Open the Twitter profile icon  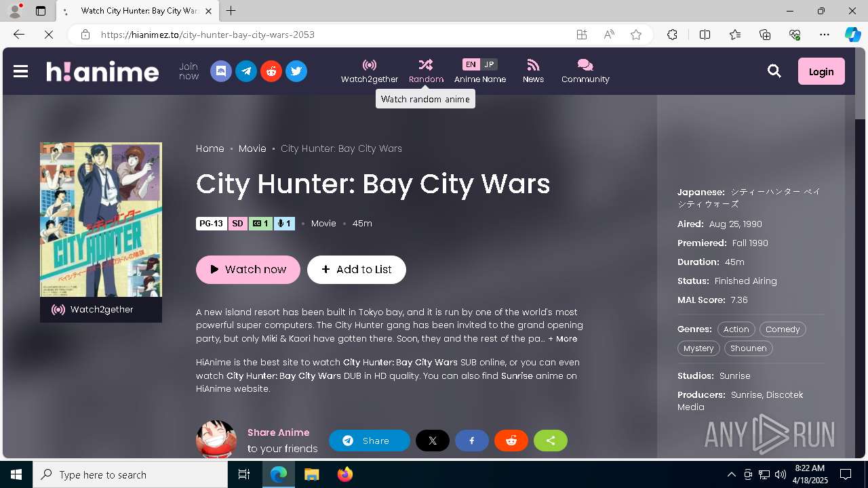pyautogui.click(x=296, y=71)
